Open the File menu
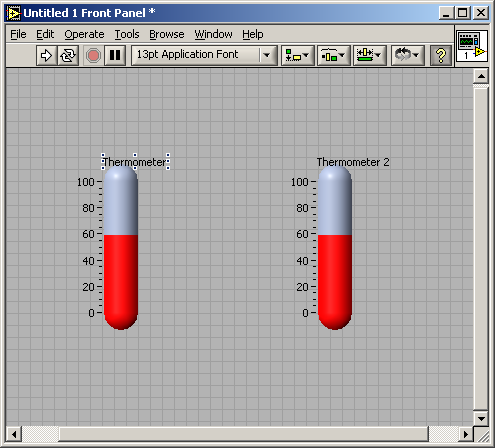The image size is (495, 448). point(18,34)
